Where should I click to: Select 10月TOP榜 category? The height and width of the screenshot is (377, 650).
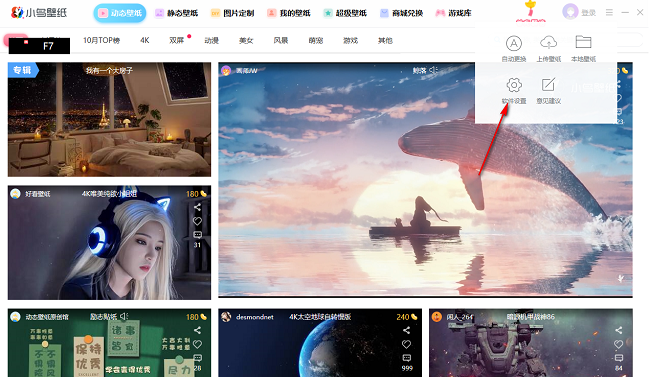[102, 40]
